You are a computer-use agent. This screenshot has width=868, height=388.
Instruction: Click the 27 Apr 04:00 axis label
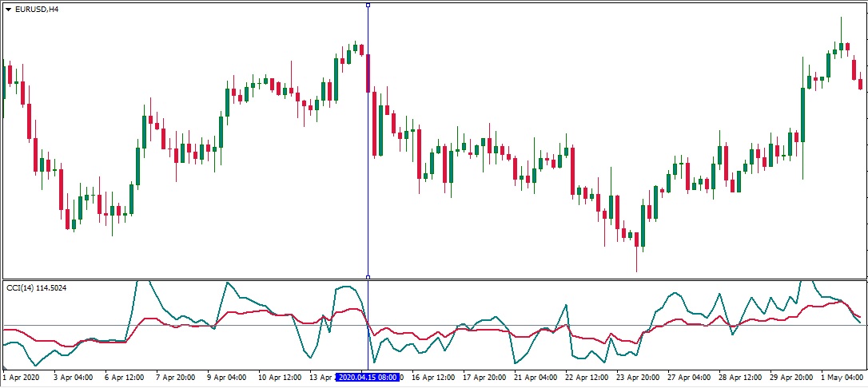689,378
